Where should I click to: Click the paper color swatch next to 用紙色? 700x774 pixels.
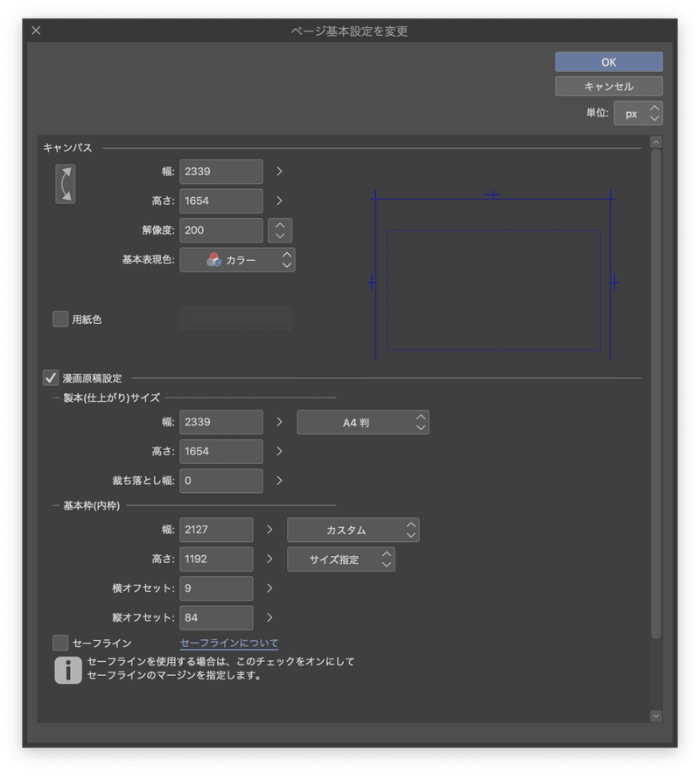pos(236,319)
